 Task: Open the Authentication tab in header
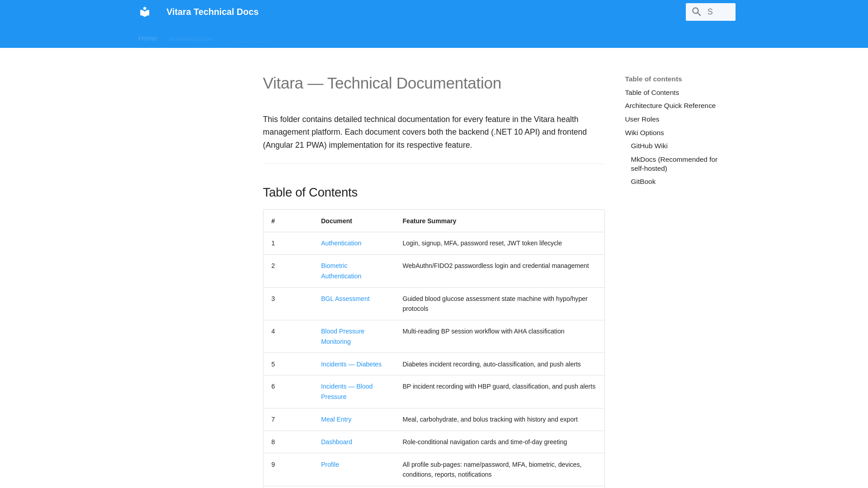point(191,39)
